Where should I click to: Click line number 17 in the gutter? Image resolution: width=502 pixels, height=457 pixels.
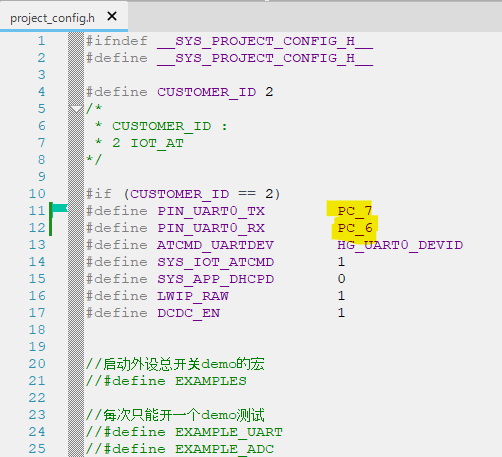pyautogui.click(x=37, y=313)
